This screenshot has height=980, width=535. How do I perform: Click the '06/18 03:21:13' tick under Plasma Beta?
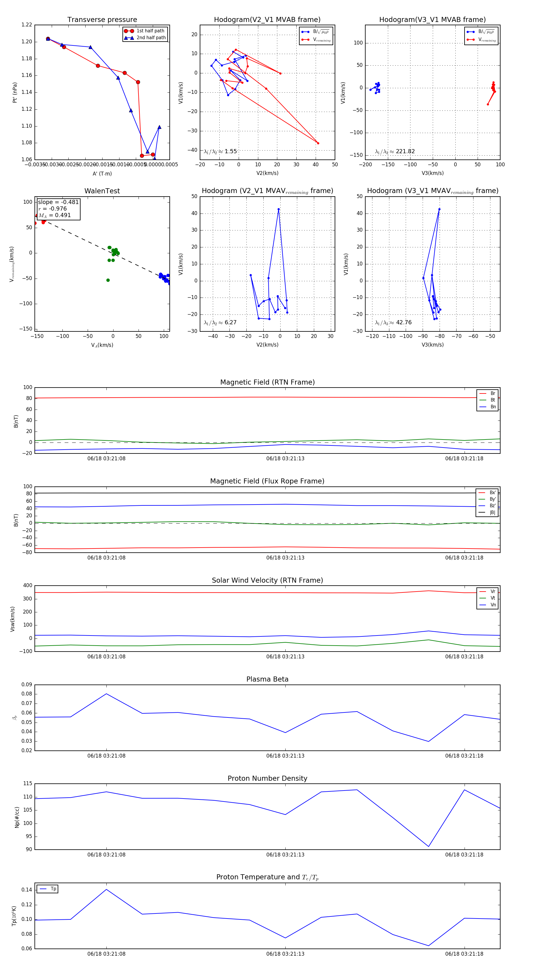[x=285, y=756]
